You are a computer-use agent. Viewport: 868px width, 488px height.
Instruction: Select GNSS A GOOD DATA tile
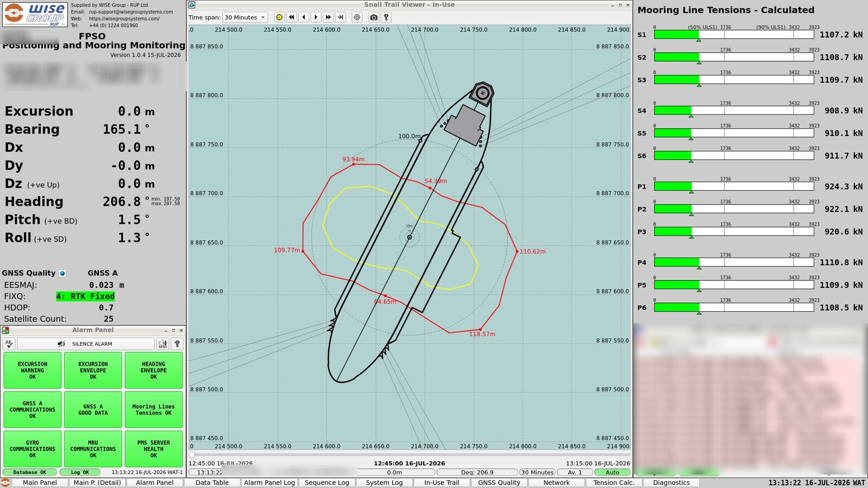click(x=93, y=409)
